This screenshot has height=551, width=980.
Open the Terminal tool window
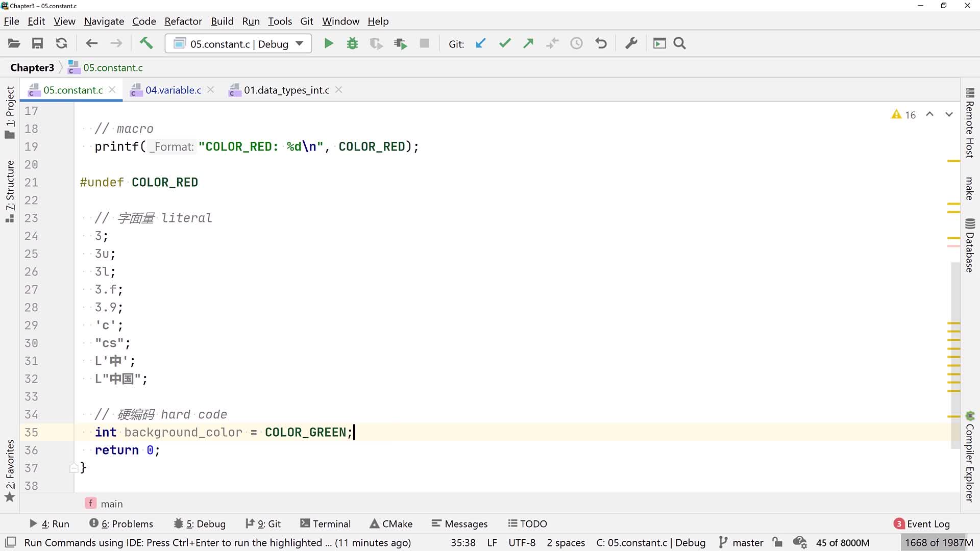coord(326,524)
